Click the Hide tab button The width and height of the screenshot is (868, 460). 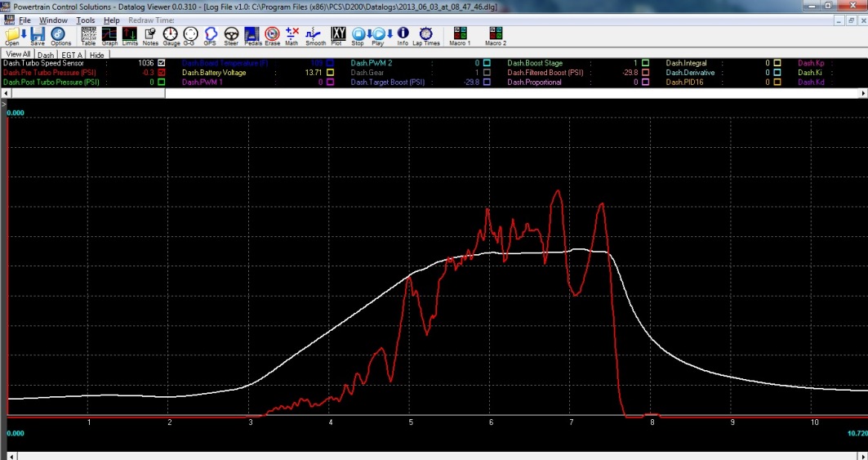tap(96, 55)
